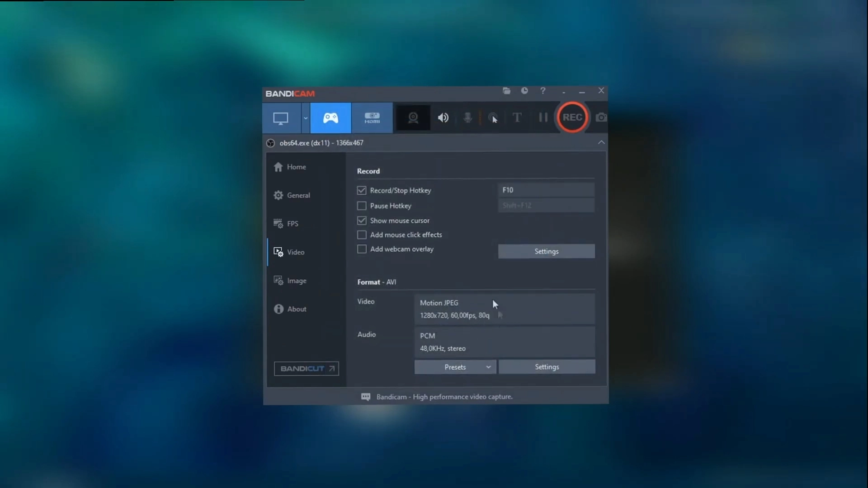
Task: Enable Add webcam overlay
Action: (x=362, y=249)
